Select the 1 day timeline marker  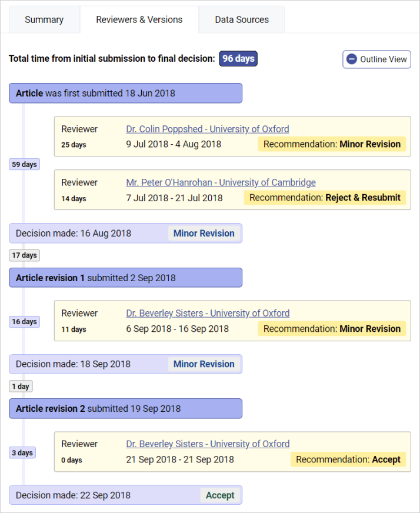pyautogui.click(x=21, y=387)
